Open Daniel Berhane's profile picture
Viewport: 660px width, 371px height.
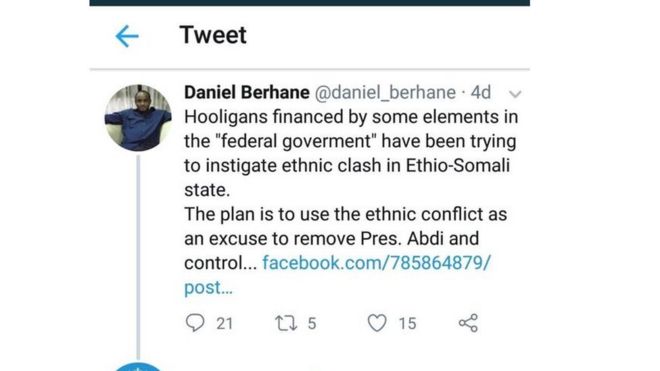[138, 117]
